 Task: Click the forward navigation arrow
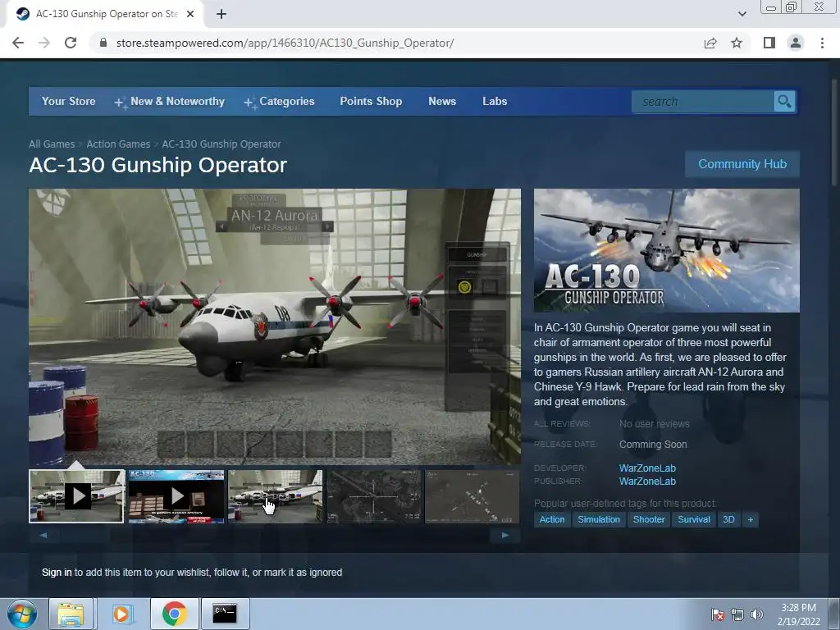coord(44,43)
